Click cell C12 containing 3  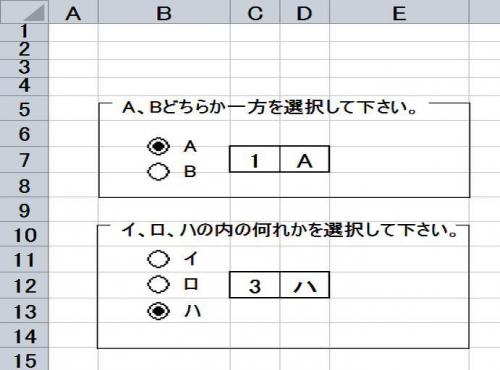(255, 285)
